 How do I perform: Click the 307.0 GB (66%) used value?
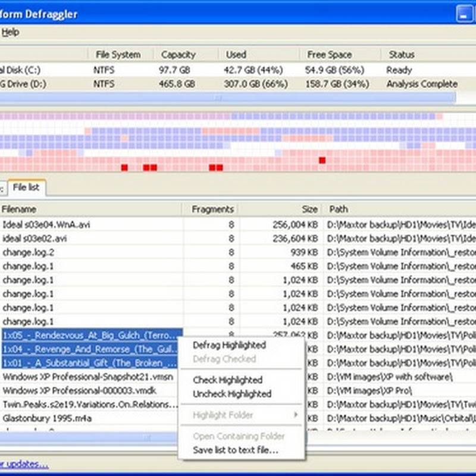coord(256,84)
